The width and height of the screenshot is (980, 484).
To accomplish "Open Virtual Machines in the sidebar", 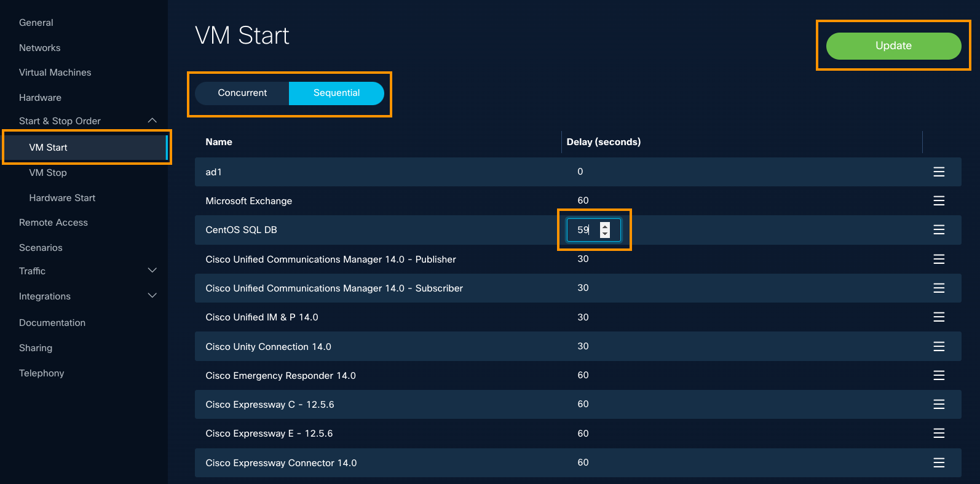I will point(55,73).
